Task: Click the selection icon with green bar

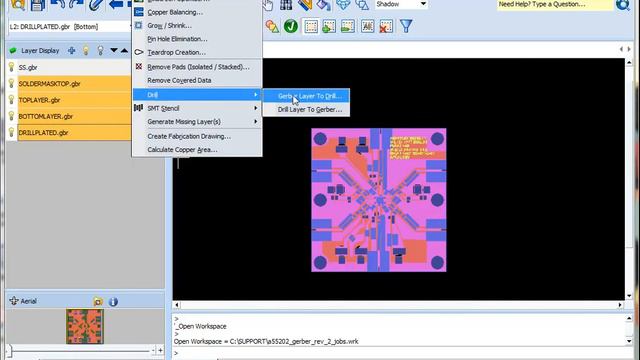Action: 348,27
